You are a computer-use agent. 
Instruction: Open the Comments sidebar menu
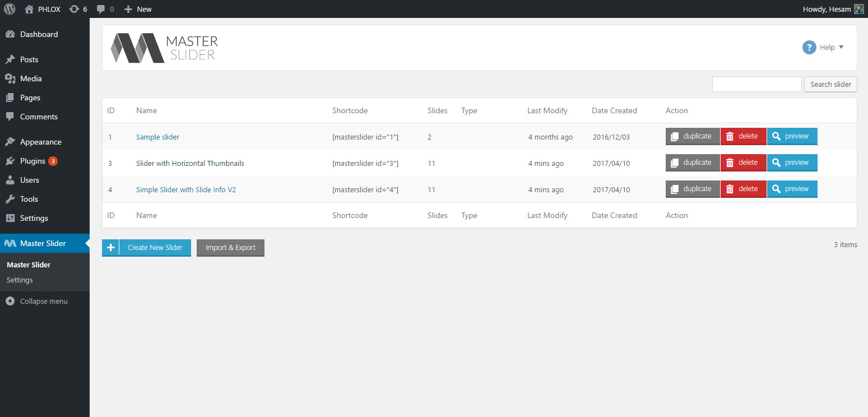tap(45, 117)
